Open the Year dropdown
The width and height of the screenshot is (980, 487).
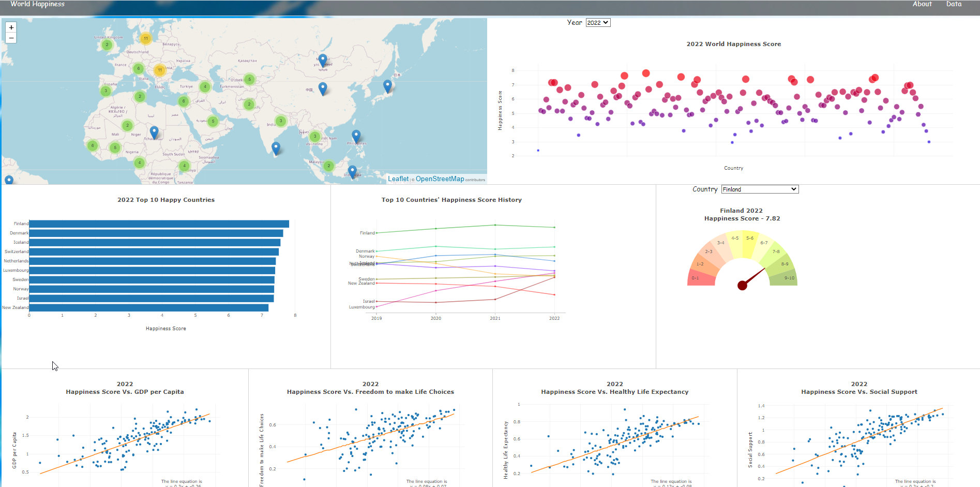(x=598, y=23)
